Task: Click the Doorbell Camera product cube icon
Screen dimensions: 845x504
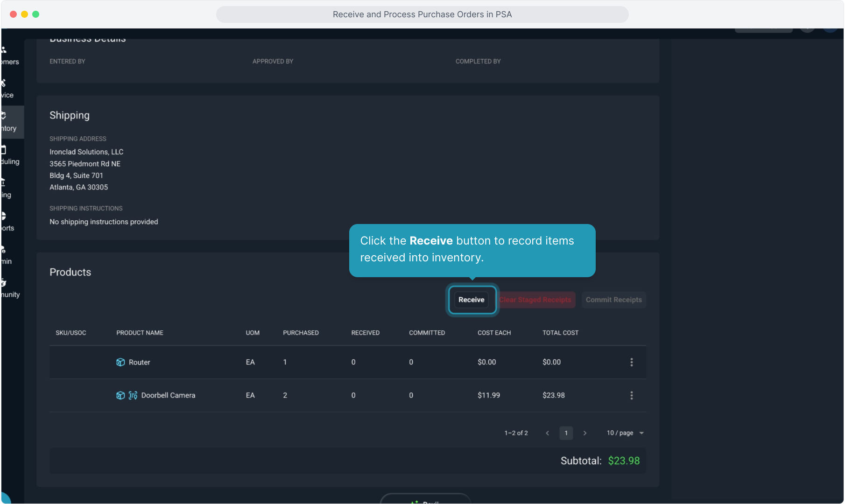Action: point(120,395)
